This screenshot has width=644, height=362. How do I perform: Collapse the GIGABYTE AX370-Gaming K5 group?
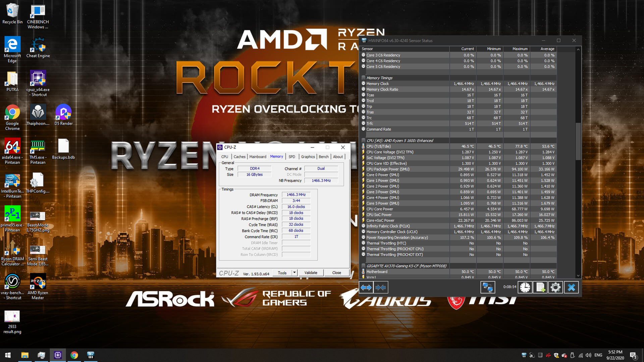point(363,266)
